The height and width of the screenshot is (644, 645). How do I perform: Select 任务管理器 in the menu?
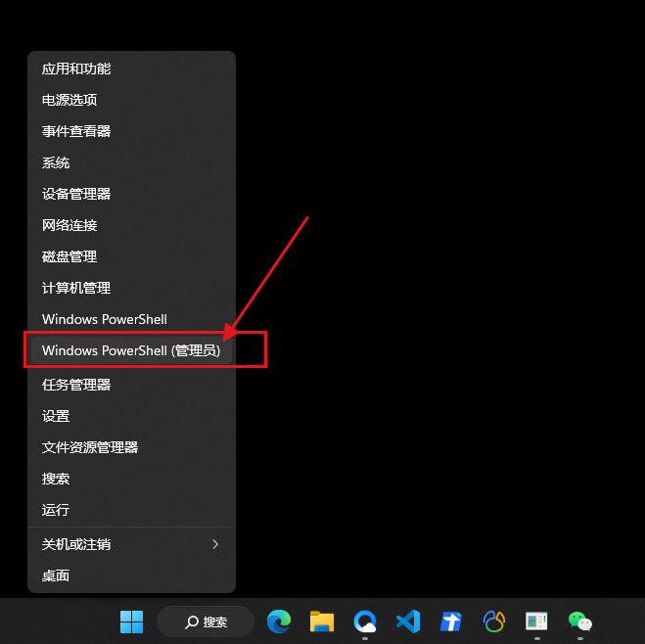(x=76, y=385)
